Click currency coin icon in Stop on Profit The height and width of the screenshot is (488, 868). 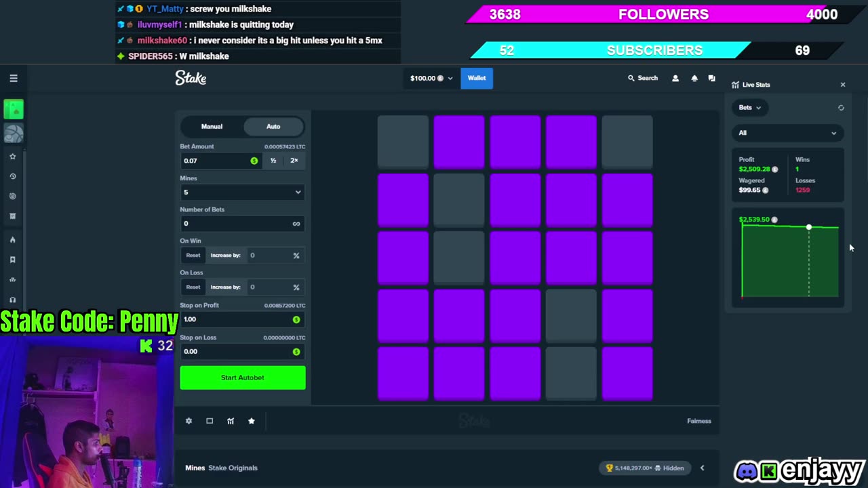click(296, 319)
